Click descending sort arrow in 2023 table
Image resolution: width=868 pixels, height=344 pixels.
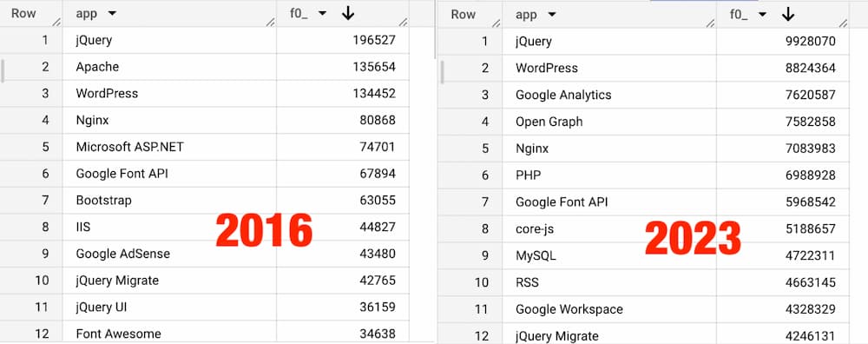coord(788,15)
